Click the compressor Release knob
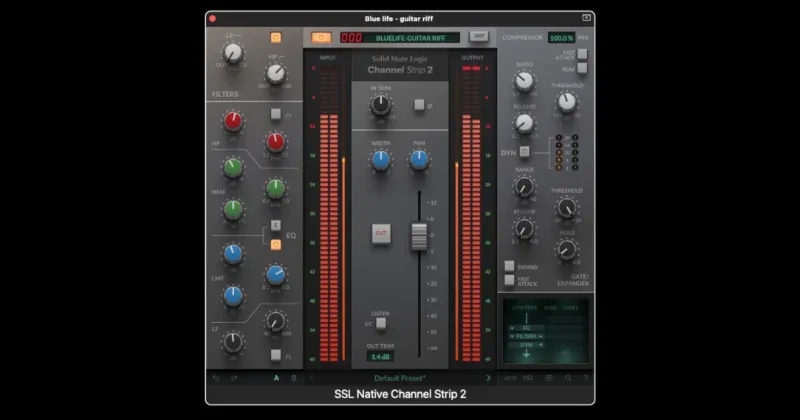The image size is (800, 420). point(524,123)
